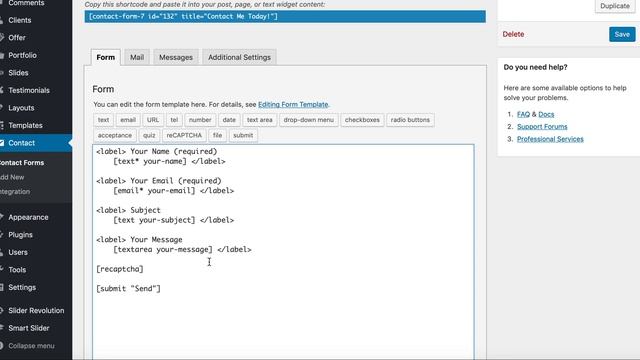Viewport: 640px width, 360px height.
Task: Insert a submit button tag
Action: (x=243, y=136)
